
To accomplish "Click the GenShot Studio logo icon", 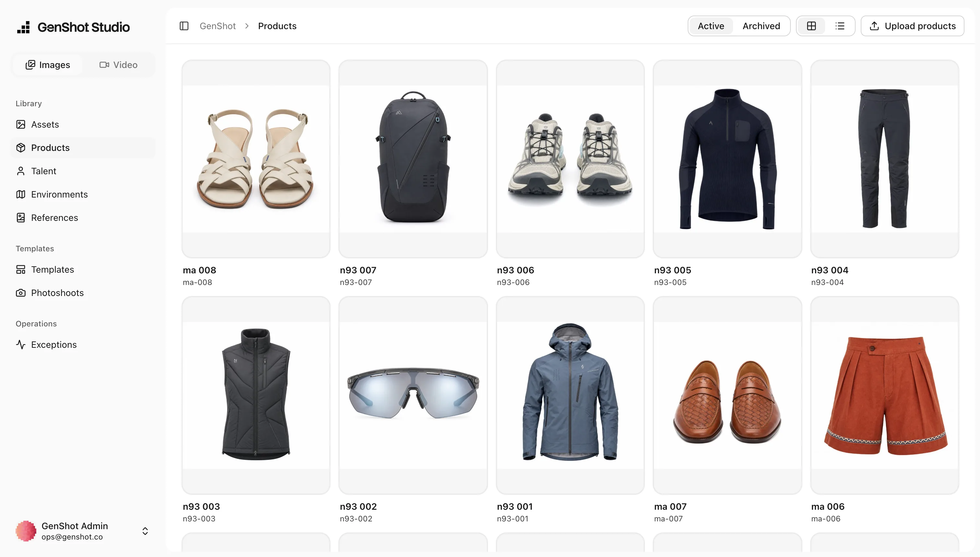I will [23, 27].
